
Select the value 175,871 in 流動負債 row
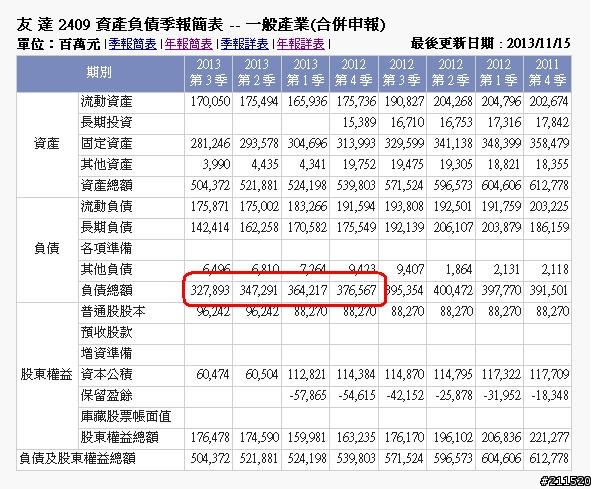click(x=209, y=207)
